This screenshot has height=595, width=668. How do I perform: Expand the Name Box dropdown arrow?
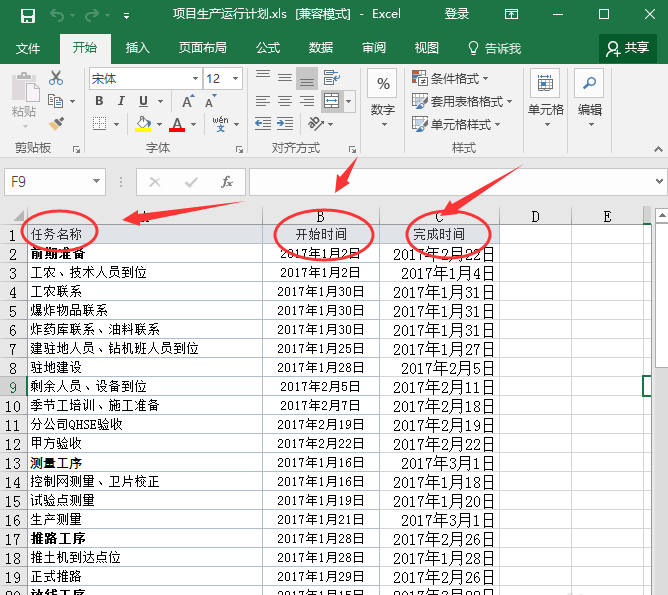point(97,182)
